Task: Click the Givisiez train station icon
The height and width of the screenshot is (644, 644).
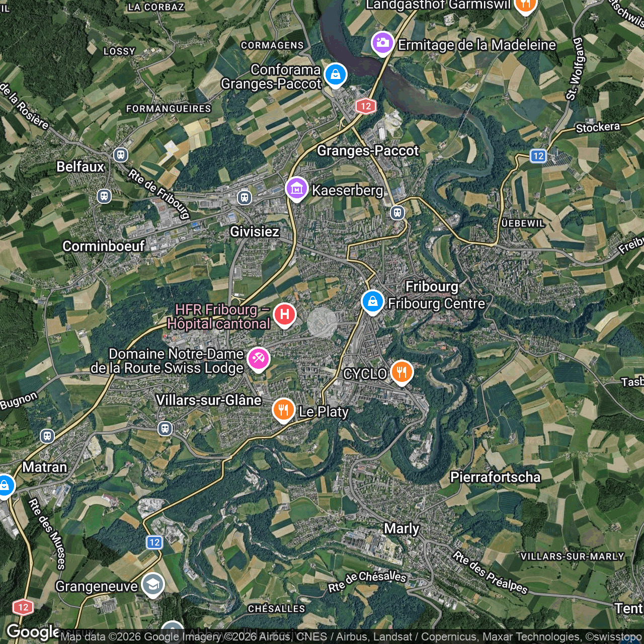Action: [245, 197]
